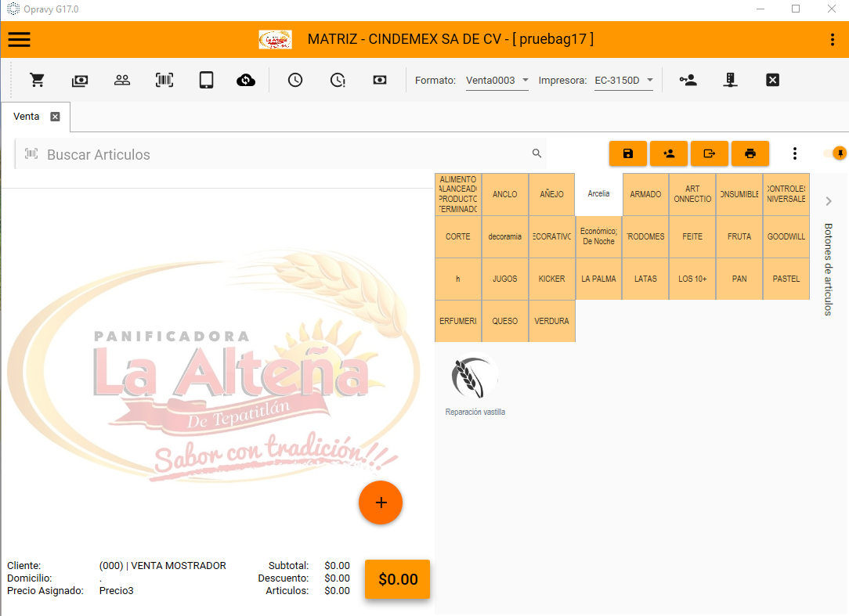Select the CORTE category button
The image size is (849, 616).
click(x=458, y=236)
